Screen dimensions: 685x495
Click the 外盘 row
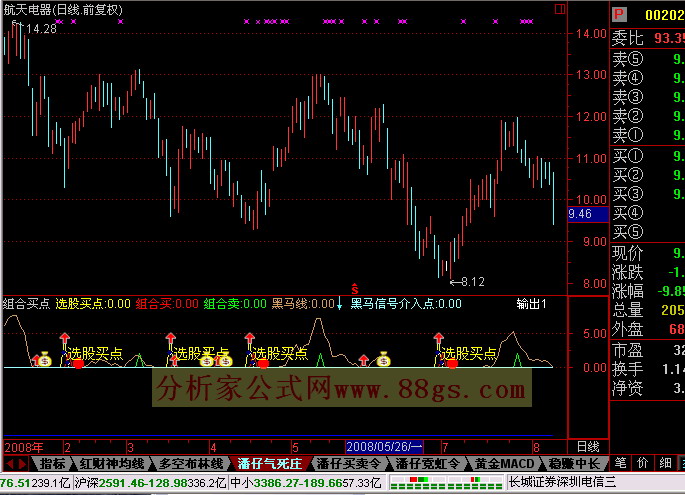647,329
